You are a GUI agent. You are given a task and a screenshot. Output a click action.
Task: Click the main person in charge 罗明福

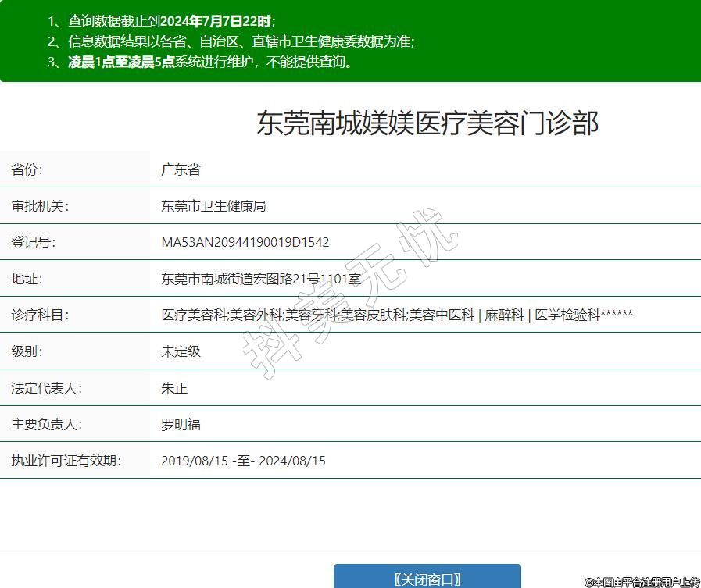pos(181,424)
